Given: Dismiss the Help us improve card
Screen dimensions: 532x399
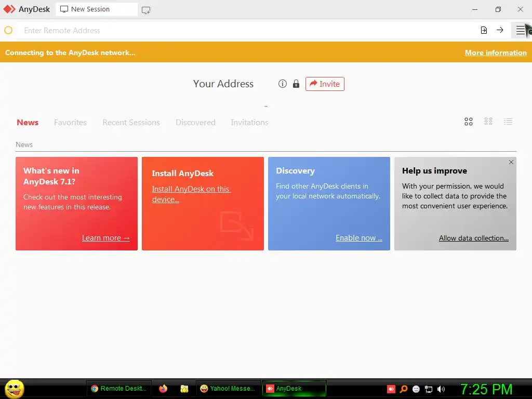Looking at the screenshot, I should pos(511,162).
